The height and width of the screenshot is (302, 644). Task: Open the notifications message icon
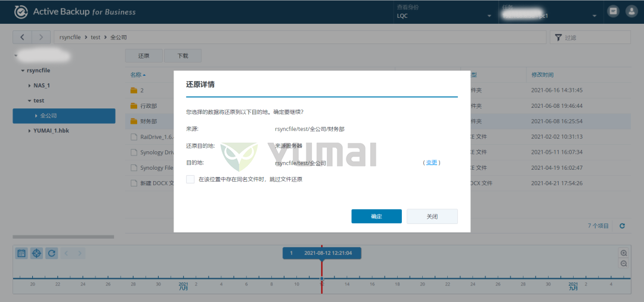coord(613,11)
